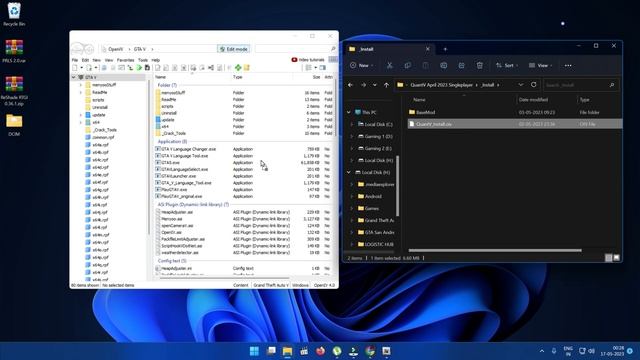Click the Search _Install field in File Explorer
This screenshot has height=360, width=640.
click(x=580, y=85)
